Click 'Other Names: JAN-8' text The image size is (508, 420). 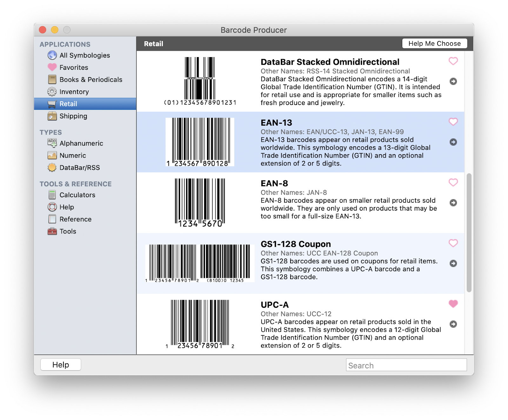294,193
